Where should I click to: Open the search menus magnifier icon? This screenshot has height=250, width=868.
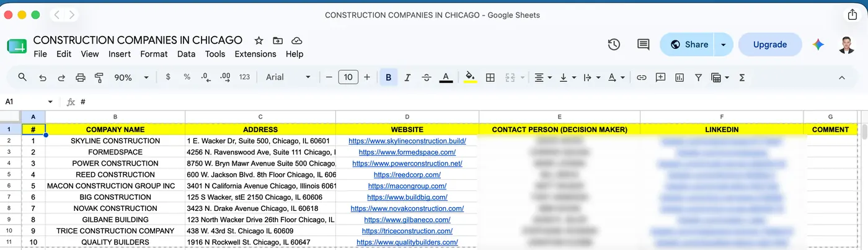pyautogui.click(x=22, y=78)
